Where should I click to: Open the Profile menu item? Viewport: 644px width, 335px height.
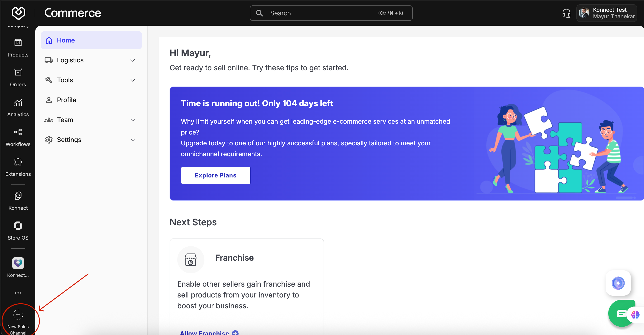click(x=66, y=100)
